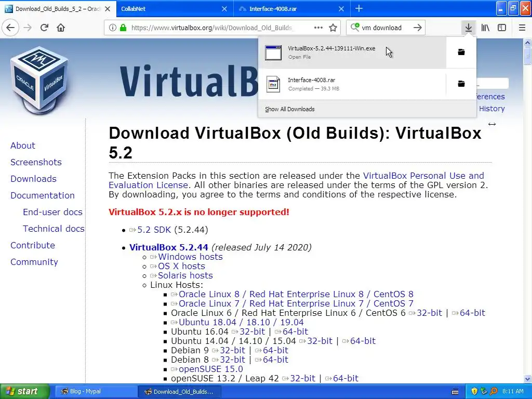
Task: Select Download_Old_Builds taskbar button
Action: 180,392
